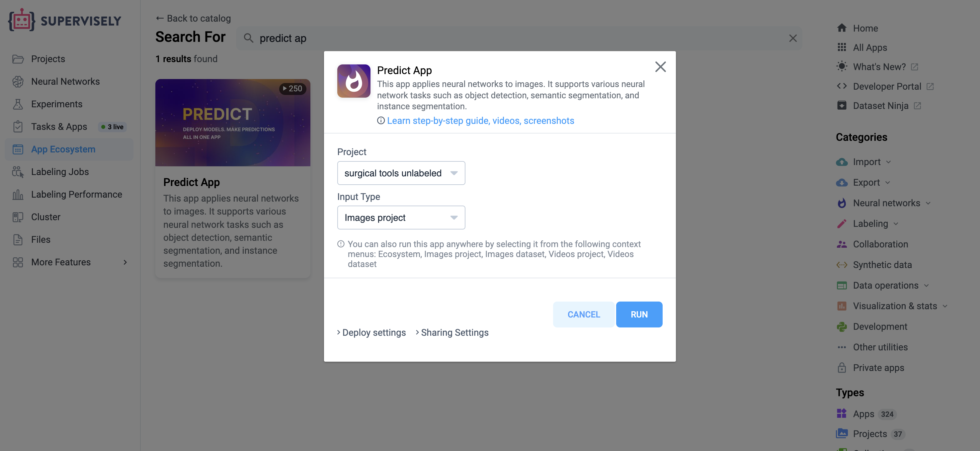Click the Predict App flame icon
980x451 pixels.
[354, 81]
